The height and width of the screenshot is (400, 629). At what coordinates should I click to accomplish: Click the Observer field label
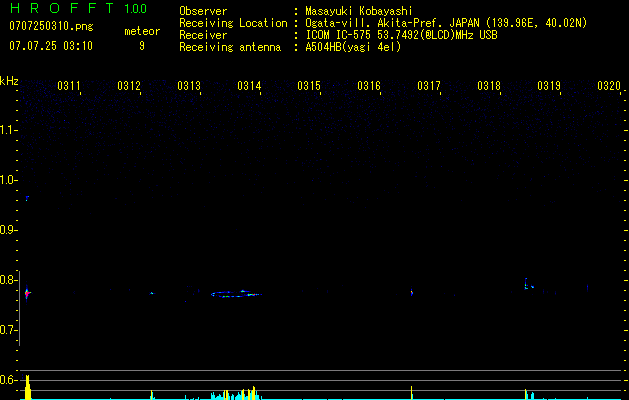pyautogui.click(x=203, y=11)
